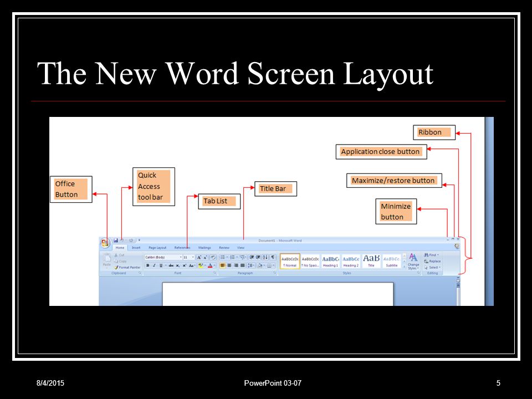Apply the Normal style
This screenshot has height=399, width=532.
pyautogui.click(x=290, y=261)
